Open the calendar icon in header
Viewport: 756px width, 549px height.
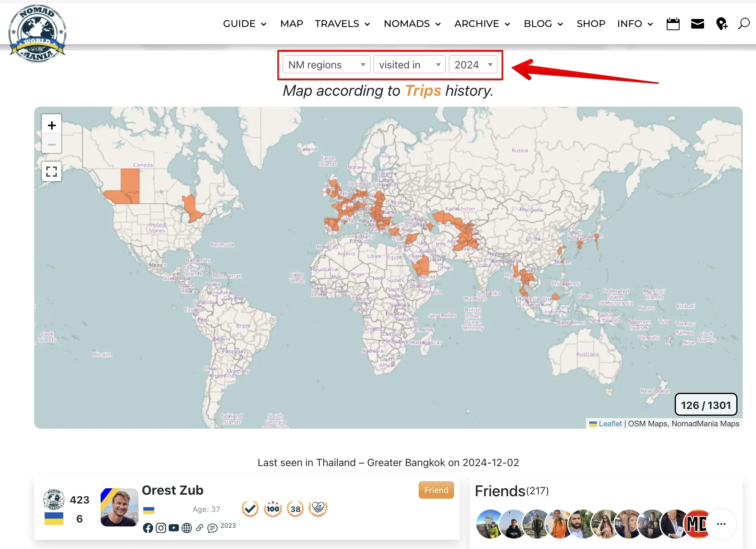673,24
